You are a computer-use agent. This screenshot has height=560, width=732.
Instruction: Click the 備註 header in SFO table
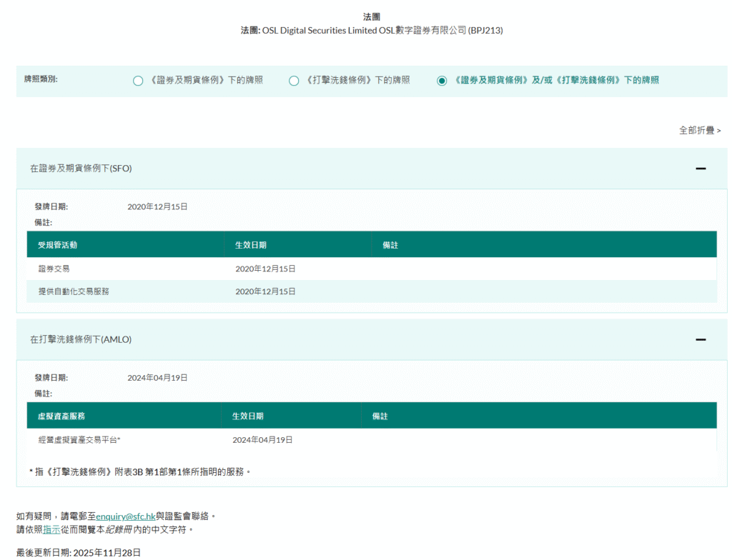pos(390,245)
